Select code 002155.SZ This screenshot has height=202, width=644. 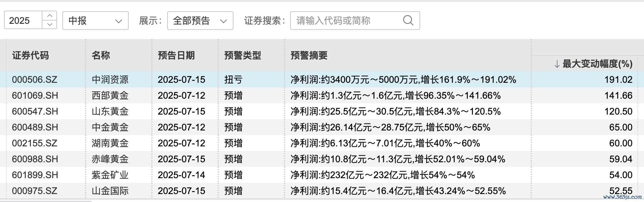coord(34,143)
